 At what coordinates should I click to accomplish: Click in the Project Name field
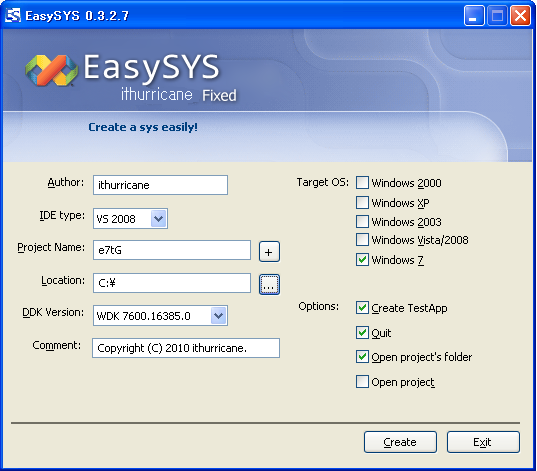click(x=172, y=250)
